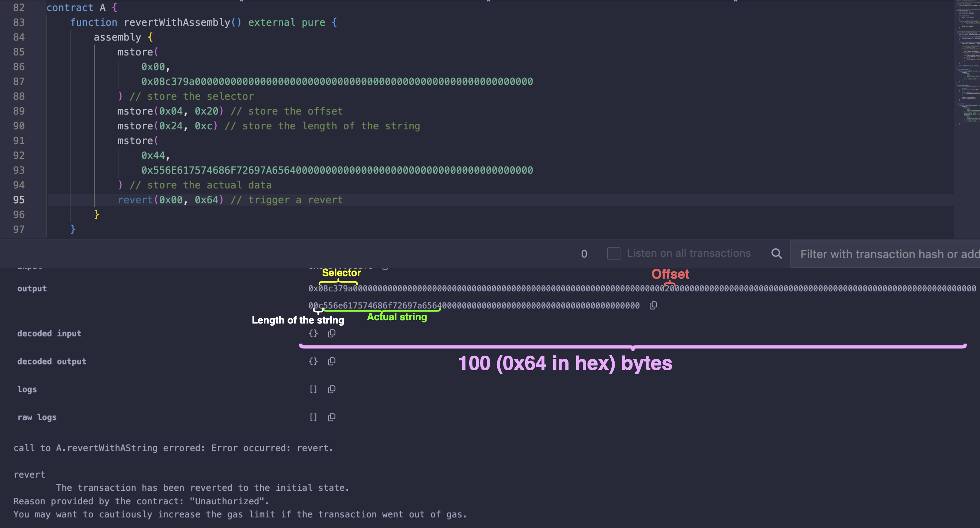Viewport: 980px width, 528px height.
Task: Copy the decoded output value
Action: 331,361
